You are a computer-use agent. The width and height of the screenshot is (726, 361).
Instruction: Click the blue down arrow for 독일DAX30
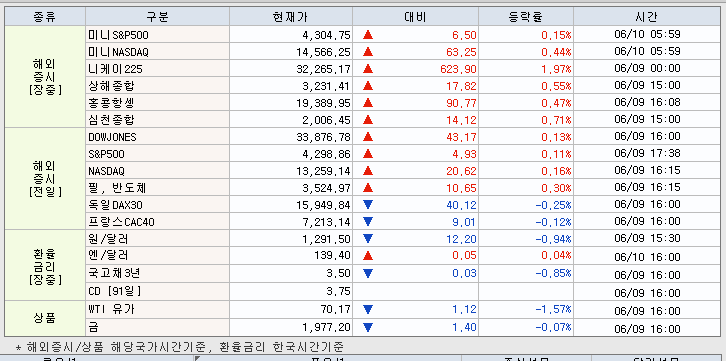[368, 205]
